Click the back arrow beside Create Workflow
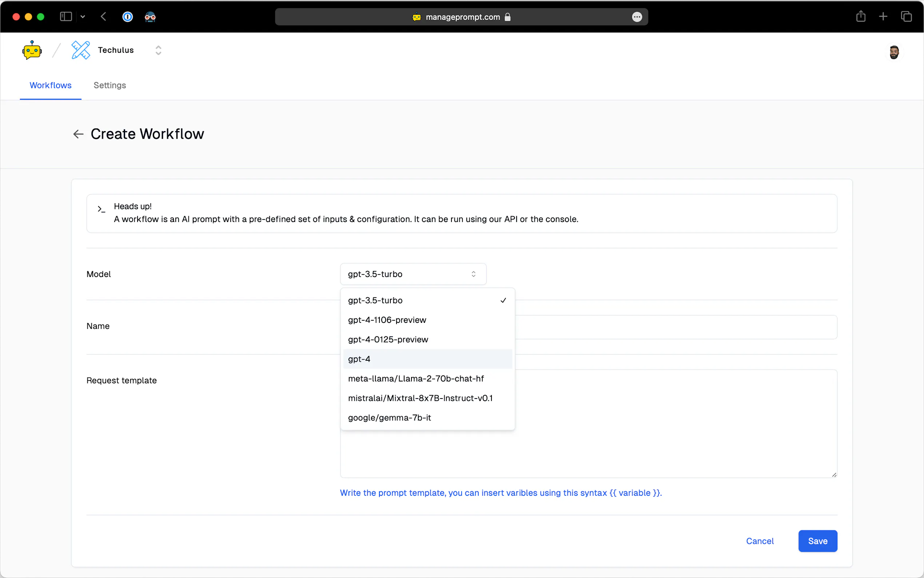924x578 pixels. pyautogui.click(x=78, y=134)
